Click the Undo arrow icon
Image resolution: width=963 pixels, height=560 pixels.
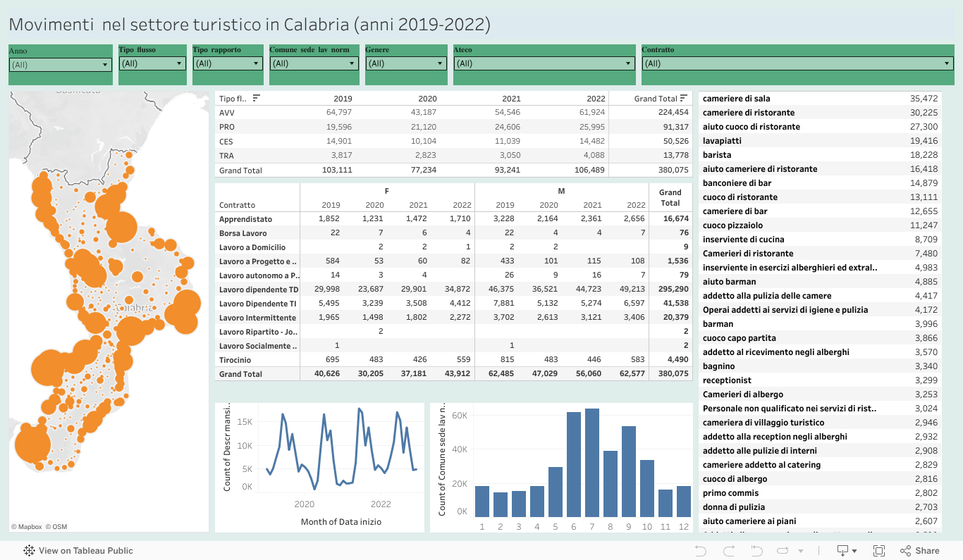pyautogui.click(x=700, y=551)
